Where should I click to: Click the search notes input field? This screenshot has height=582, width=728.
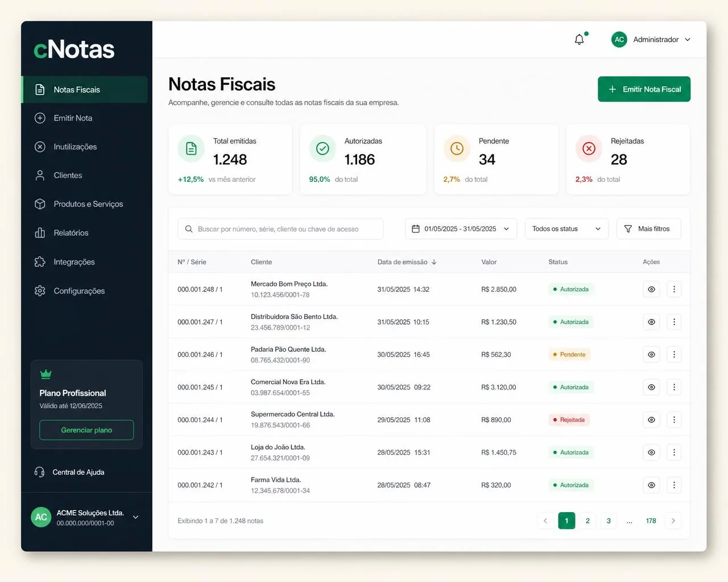pos(280,229)
